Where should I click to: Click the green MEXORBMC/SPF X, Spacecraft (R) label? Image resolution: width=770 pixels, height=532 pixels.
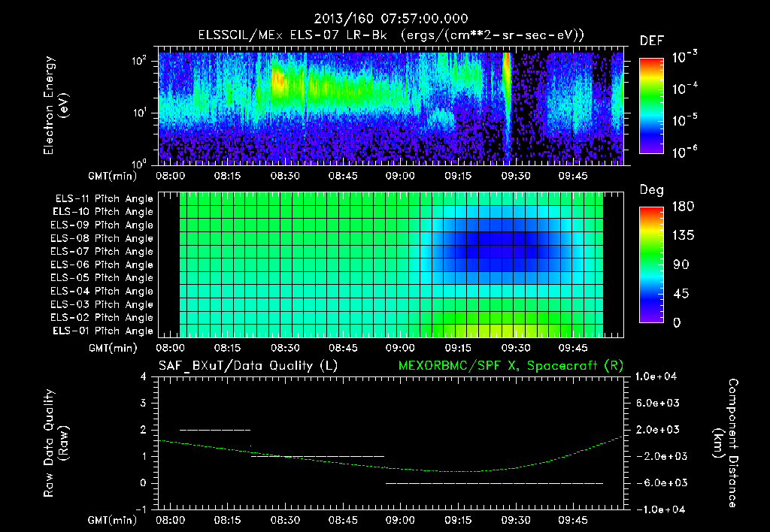511,366
